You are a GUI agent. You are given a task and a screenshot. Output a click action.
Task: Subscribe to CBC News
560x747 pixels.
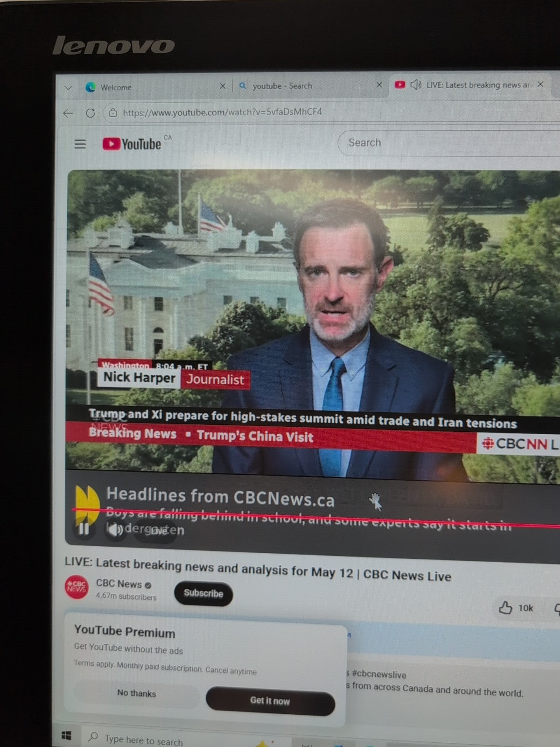(x=203, y=593)
